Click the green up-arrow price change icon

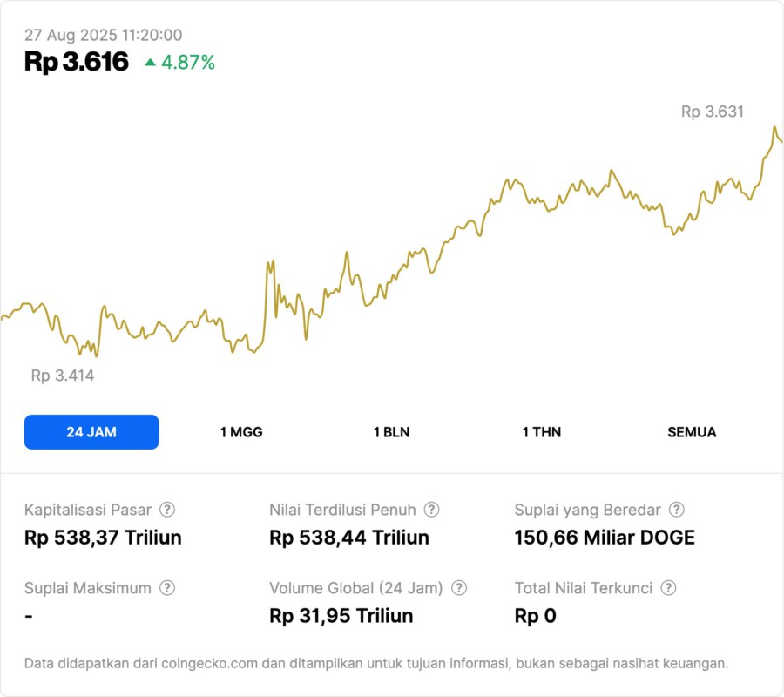tap(151, 63)
